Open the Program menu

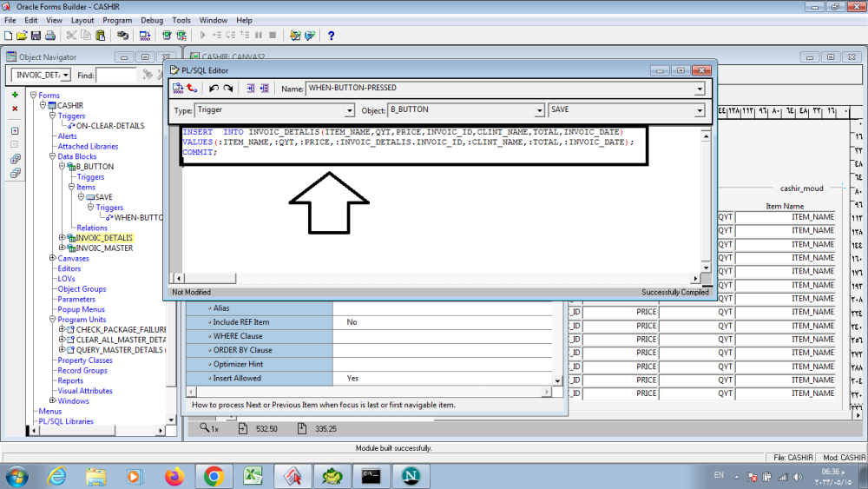coord(117,20)
